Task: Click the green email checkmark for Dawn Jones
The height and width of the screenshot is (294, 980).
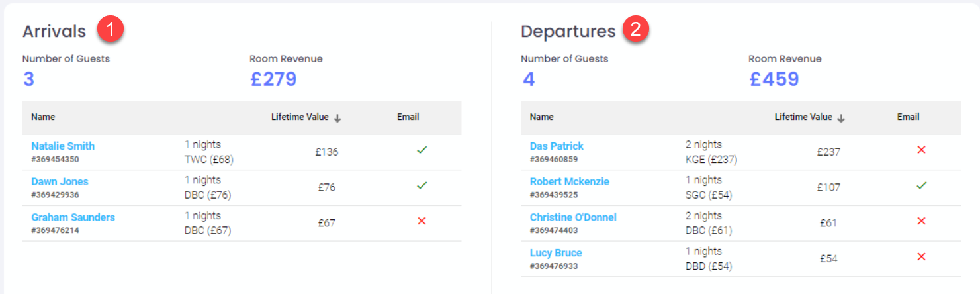Action: [x=422, y=186]
